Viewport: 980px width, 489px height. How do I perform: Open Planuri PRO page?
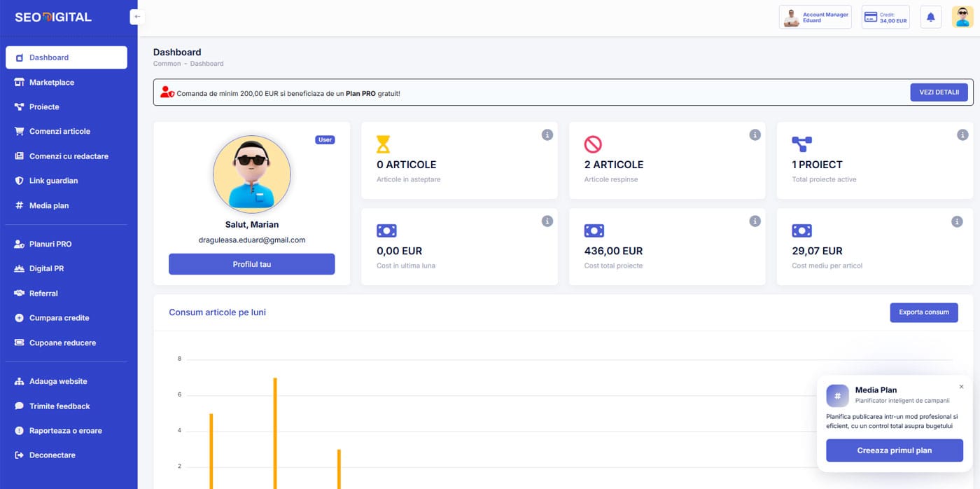tap(50, 244)
